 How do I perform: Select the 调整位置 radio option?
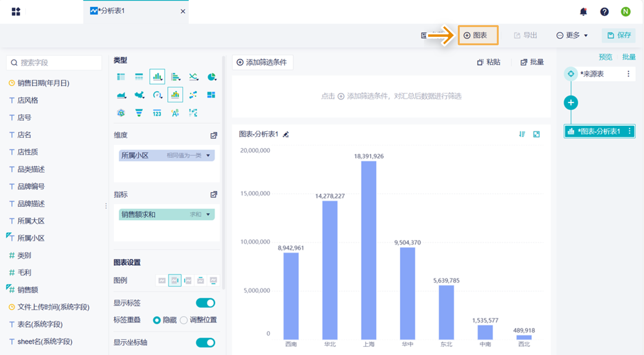tap(199, 320)
